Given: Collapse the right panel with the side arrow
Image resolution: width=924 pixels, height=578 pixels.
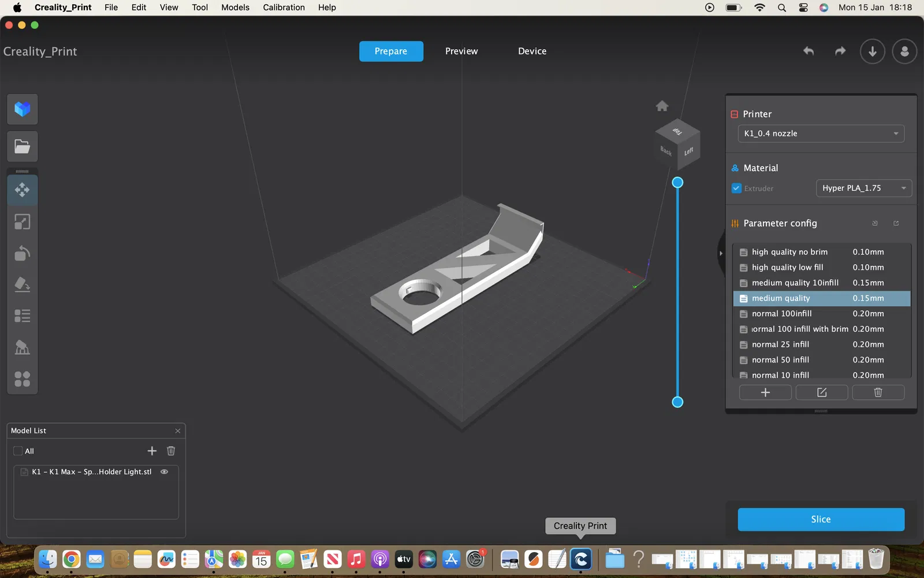Looking at the screenshot, I should [721, 253].
